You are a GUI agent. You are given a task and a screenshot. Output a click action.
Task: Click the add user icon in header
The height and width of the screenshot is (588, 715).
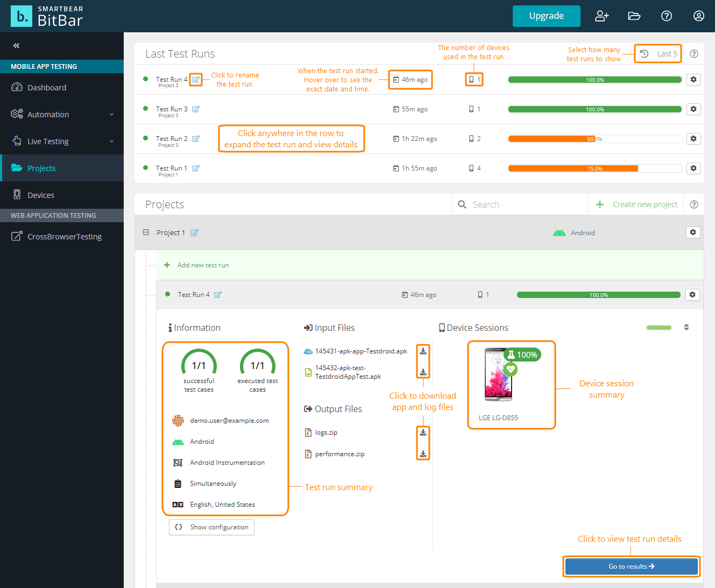coord(601,16)
